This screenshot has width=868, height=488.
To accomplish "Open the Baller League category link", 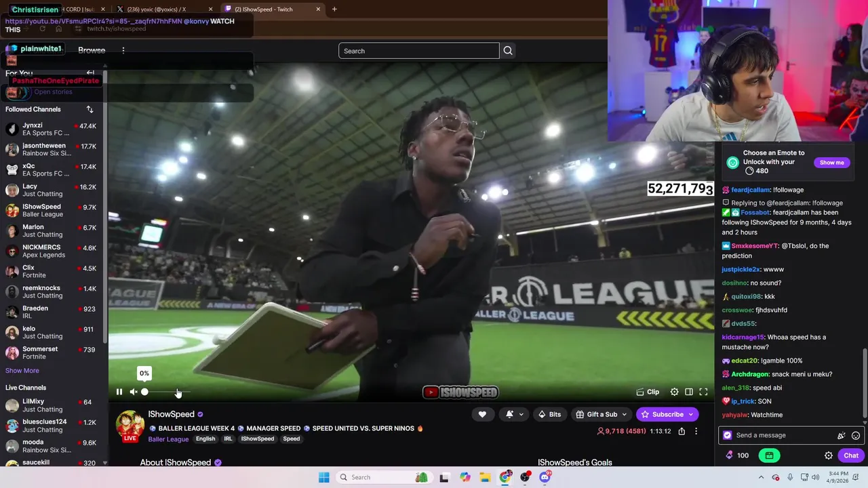I will 168,439.
